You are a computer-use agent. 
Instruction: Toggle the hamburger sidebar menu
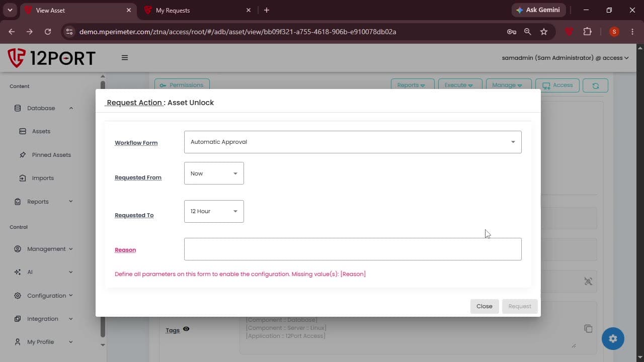coord(125,58)
